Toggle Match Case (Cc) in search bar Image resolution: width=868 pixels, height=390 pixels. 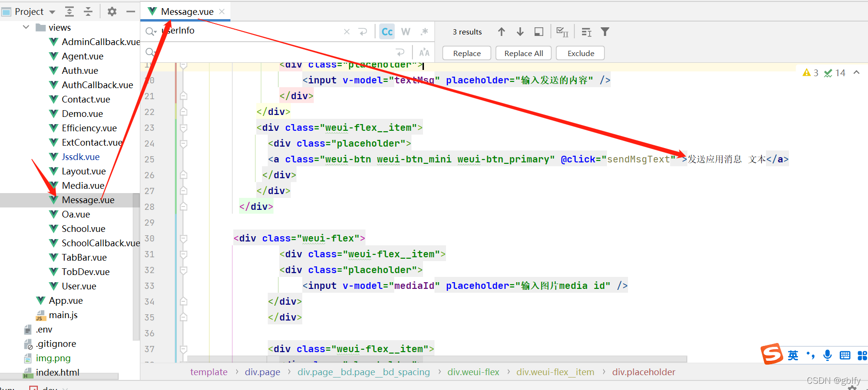(x=387, y=32)
